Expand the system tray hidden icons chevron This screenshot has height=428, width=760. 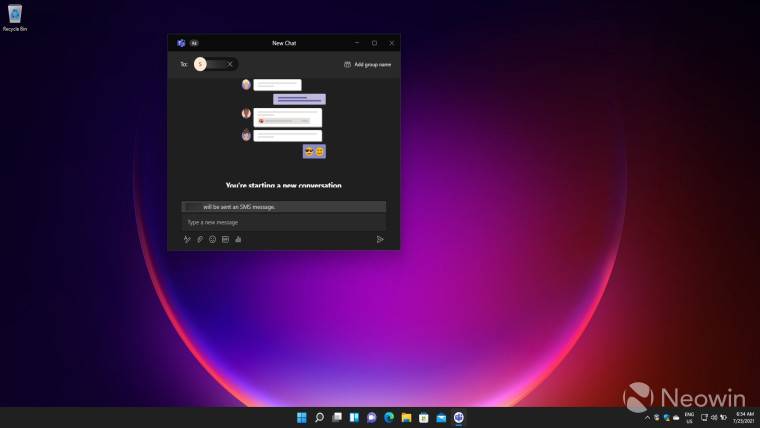tap(646, 417)
